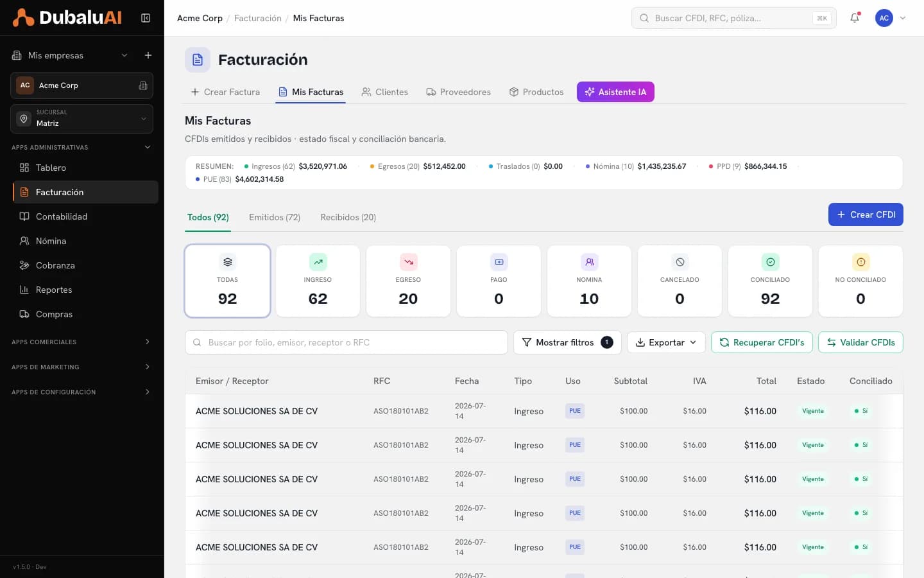The image size is (924, 578).
Task: Select the Todos (92) tab
Action: point(208,217)
